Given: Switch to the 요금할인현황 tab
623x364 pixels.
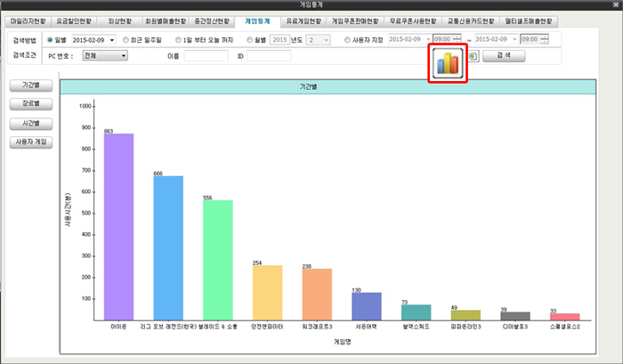Looking at the screenshot, I should coord(74,21).
